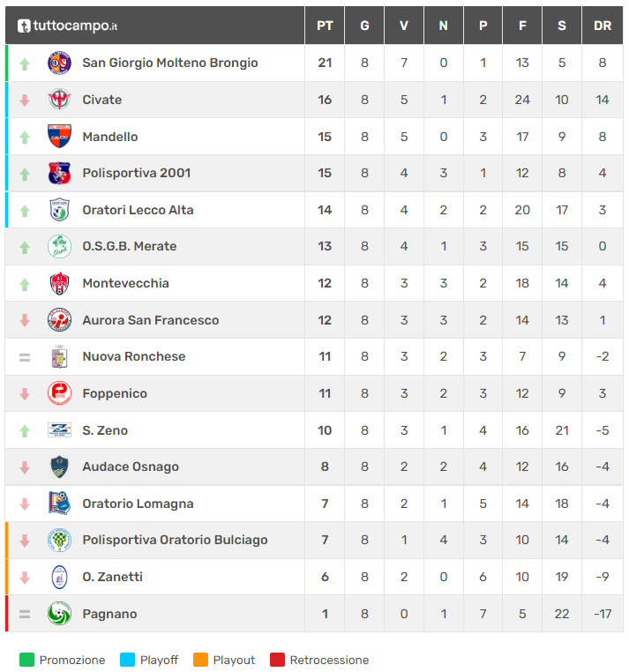Click the Polisportiva 2001 team badge
Viewport: 629px width, 672px height.
(x=59, y=173)
